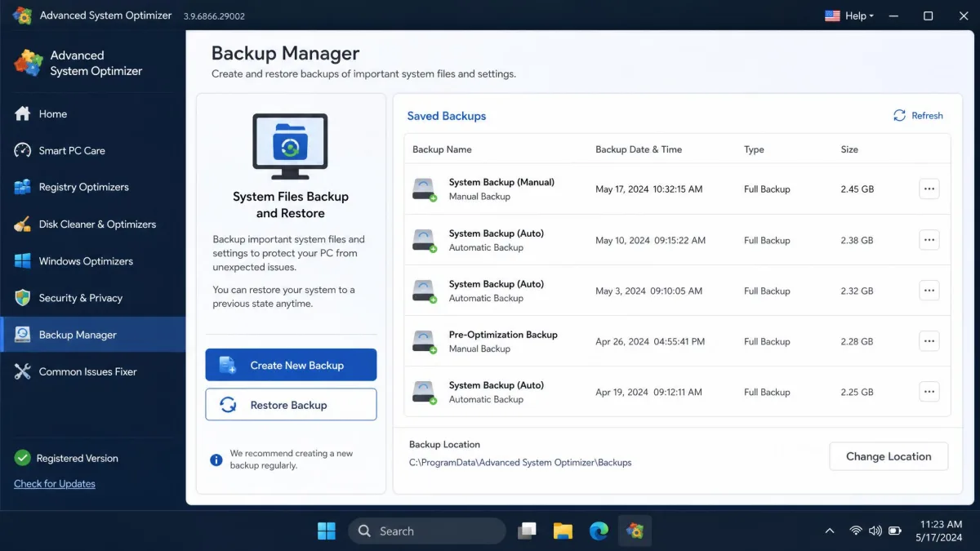Click the Security & Privacy shield icon
Viewport: 980px width, 551px height.
pyautogui.click(x=23, y=298)
